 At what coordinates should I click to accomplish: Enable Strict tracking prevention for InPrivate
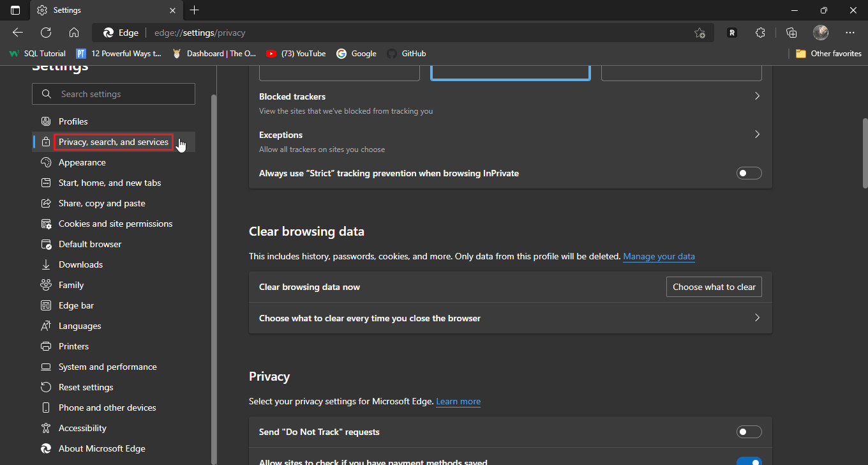click(x=749, y=173)
